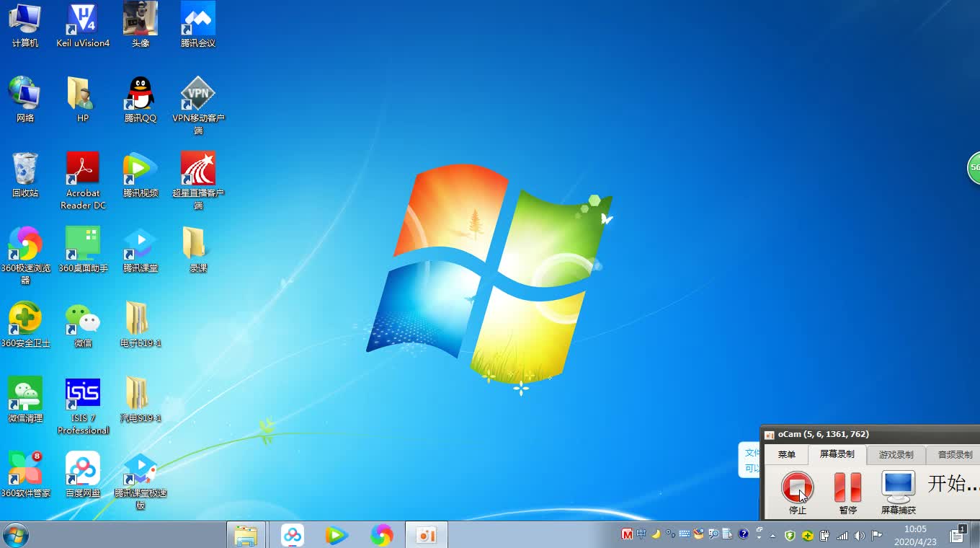Viewport: 980px width, 548px height.
Task: Open 360 browser from the taskbar
Action: pyautogui.click(x=382, y=535)
